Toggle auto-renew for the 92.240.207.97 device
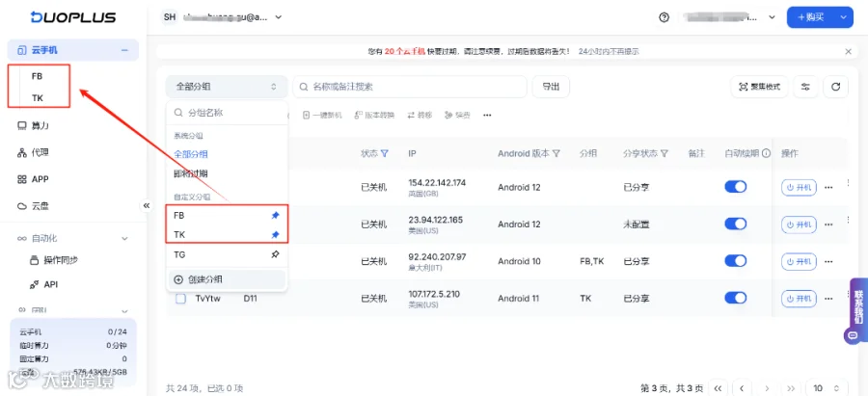The width and height of the screenshot is (868, 396). tap(736, 261)
